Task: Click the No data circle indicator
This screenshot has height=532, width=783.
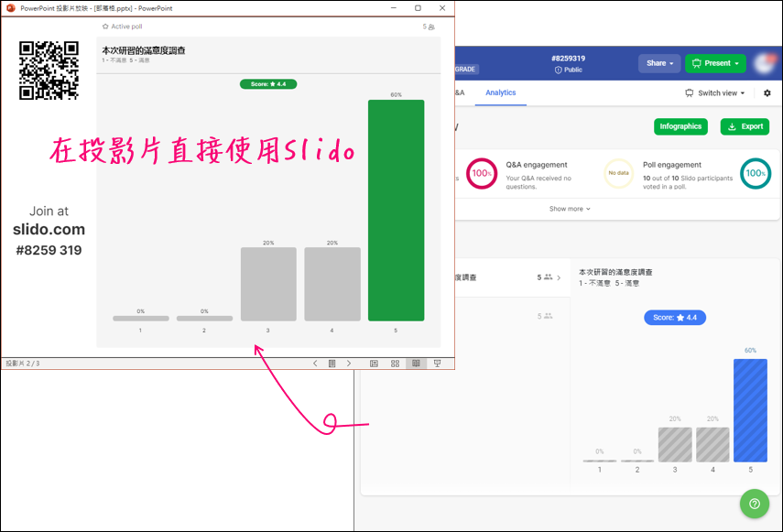Action: click(618, 173)
